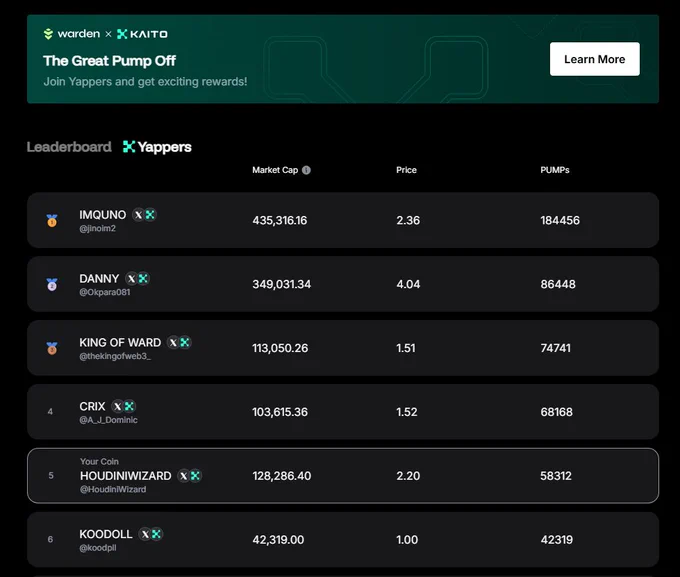Viewport: 680px width, 577px height.
Task: Open the CRIX coin name
Action: coord(92,406)
